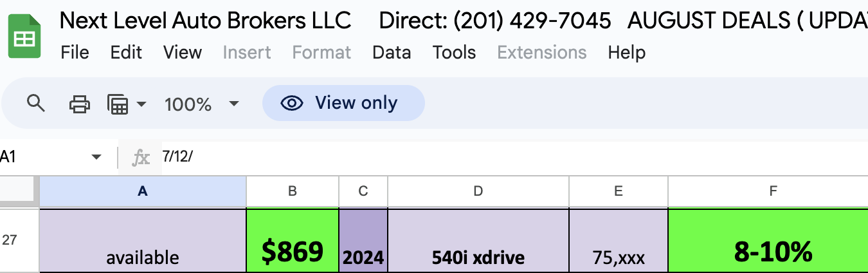Open the Edit menu
The width and height of the screenshot is (868, 273).
point(126,52)
